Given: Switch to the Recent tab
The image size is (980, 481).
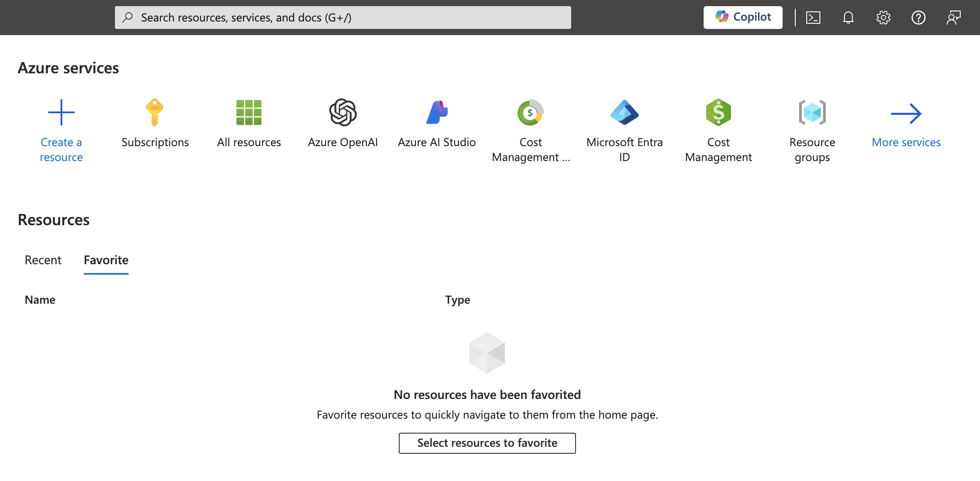Looking at the screenshot, I should (x=43, y=259).
